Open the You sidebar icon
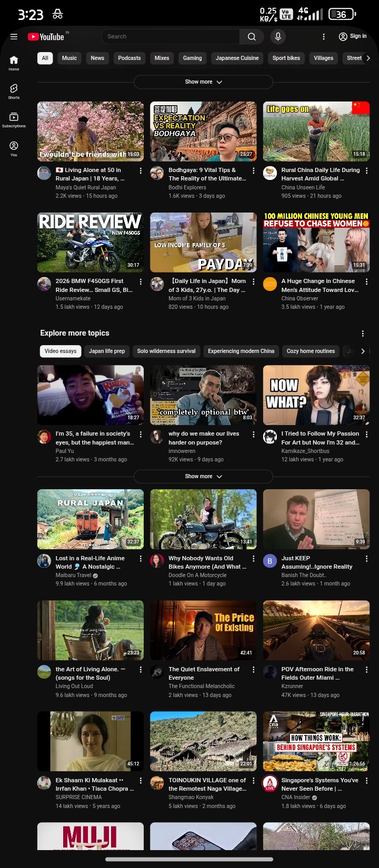 click(14, 148)
